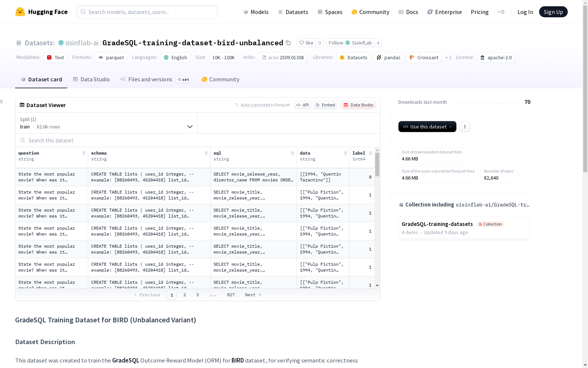Show additional libraries with +1

click(x=448, y=57)
